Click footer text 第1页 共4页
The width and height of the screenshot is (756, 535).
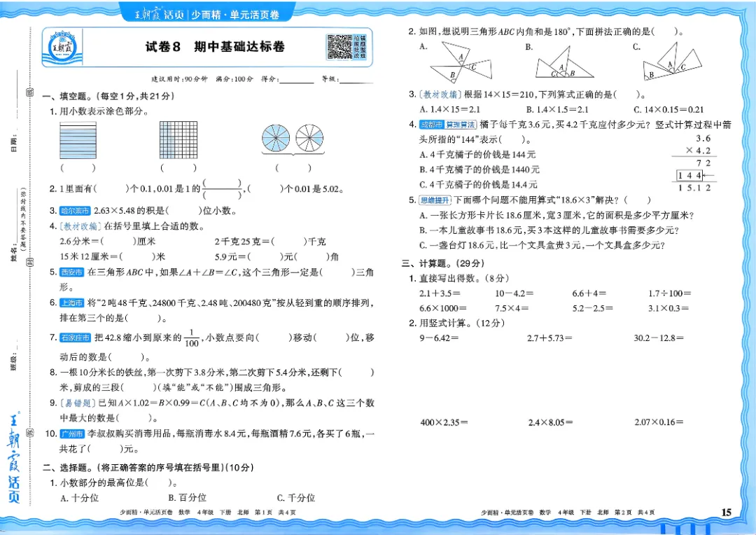(x=275, y=513)
